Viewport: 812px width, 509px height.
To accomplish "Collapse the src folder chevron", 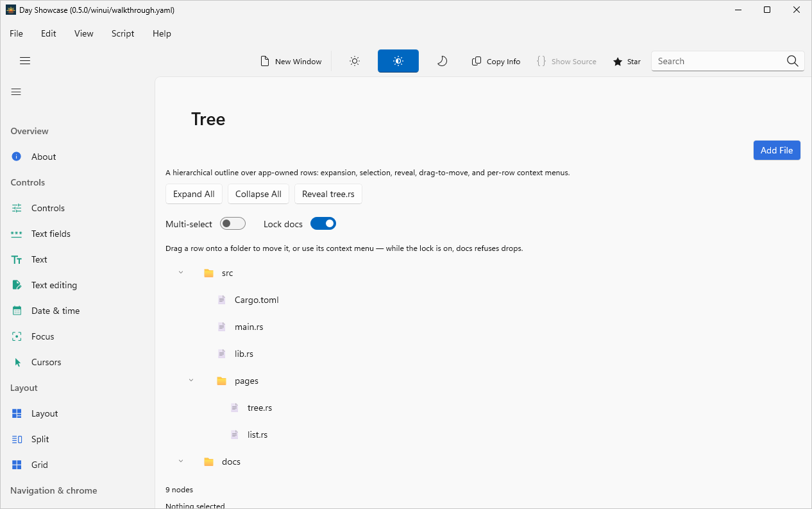I will tap(181, 273).
